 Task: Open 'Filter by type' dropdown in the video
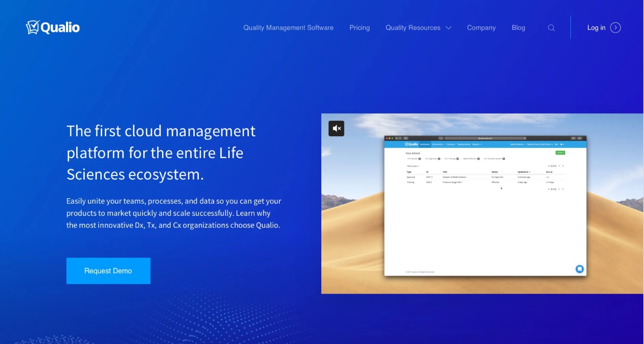413,166
